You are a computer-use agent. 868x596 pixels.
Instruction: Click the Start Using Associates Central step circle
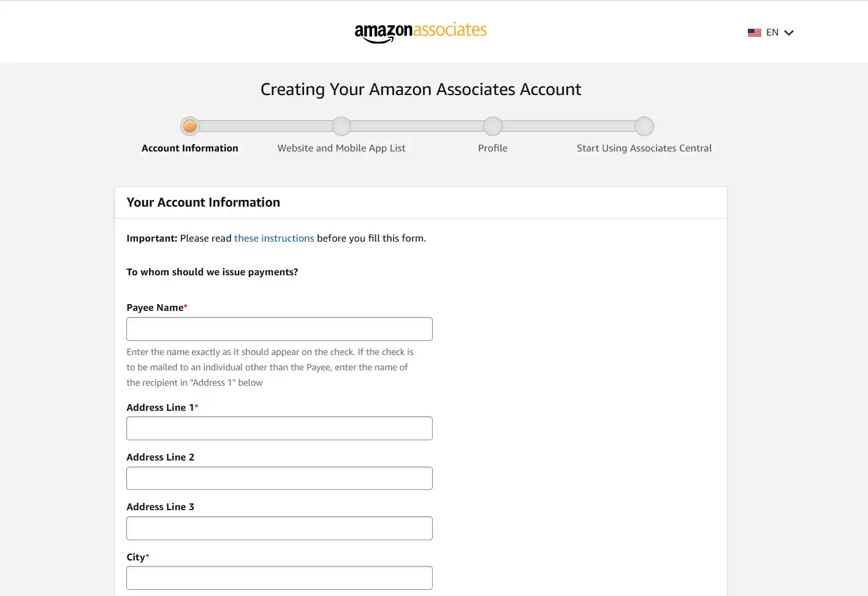[x=644, y=126]
